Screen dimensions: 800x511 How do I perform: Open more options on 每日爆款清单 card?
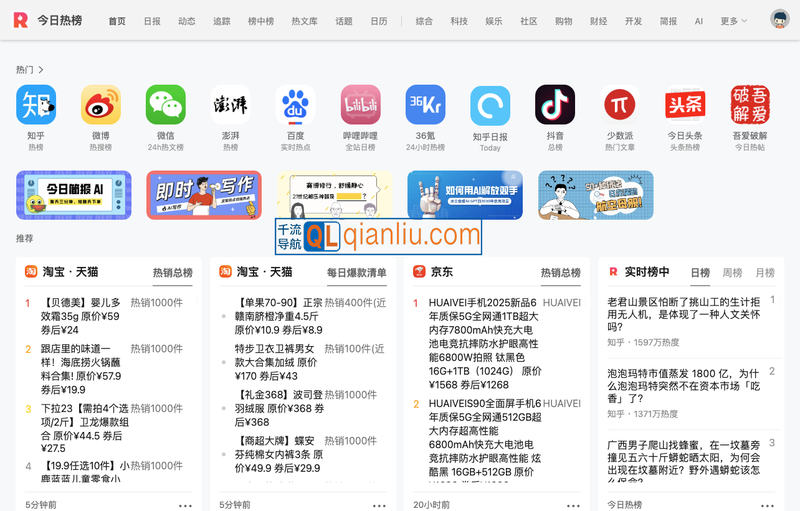[x=379, y=505]
